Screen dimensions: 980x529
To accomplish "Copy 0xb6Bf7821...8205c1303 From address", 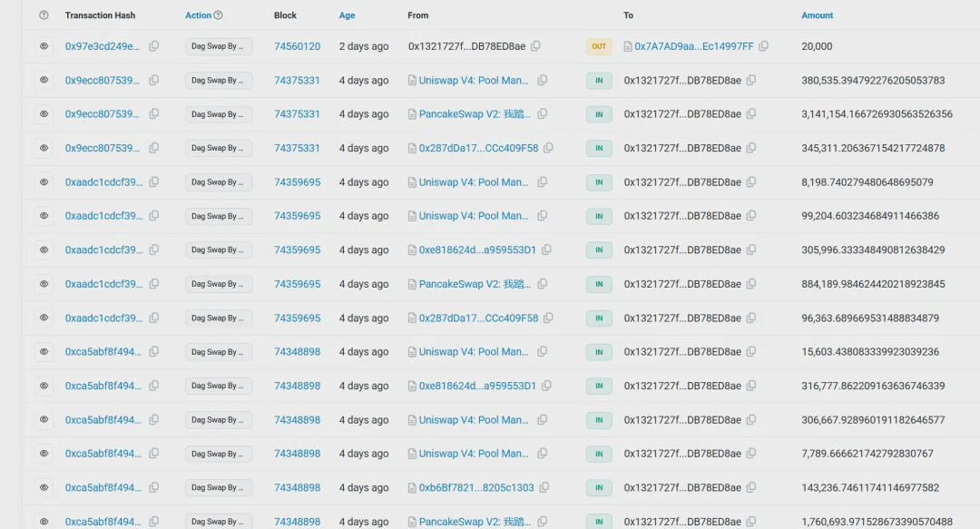I will click(x=544, y=487).
